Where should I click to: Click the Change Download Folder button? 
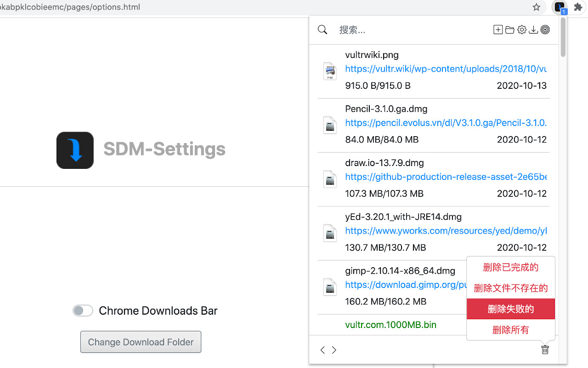point(141,342)
